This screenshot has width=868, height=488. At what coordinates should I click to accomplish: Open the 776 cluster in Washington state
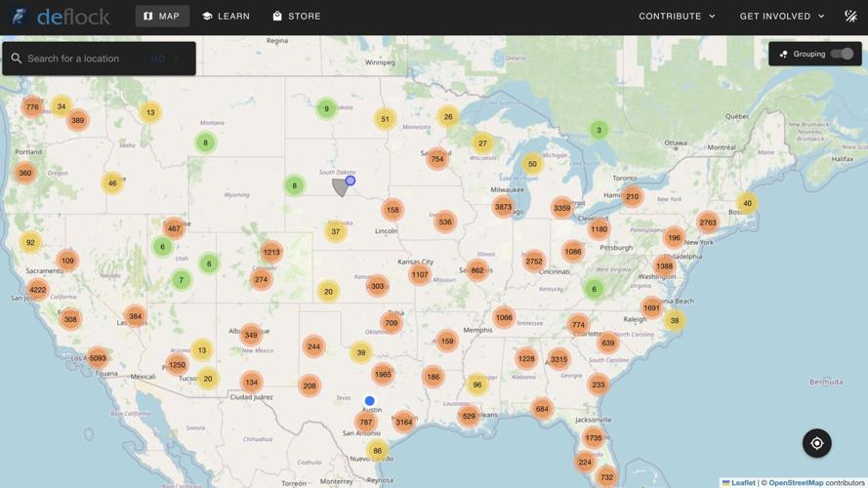click(x=32, y=106)
